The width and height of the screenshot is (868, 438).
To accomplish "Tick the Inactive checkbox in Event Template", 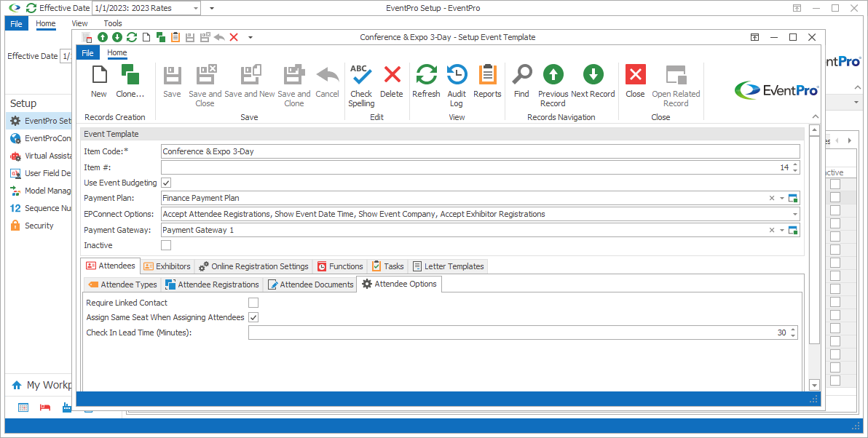I will [166, 245].
